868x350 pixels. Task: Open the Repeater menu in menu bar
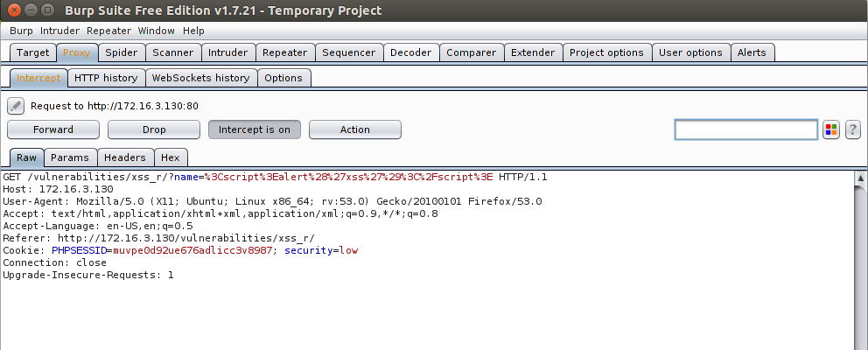click(x=108, y=31)
